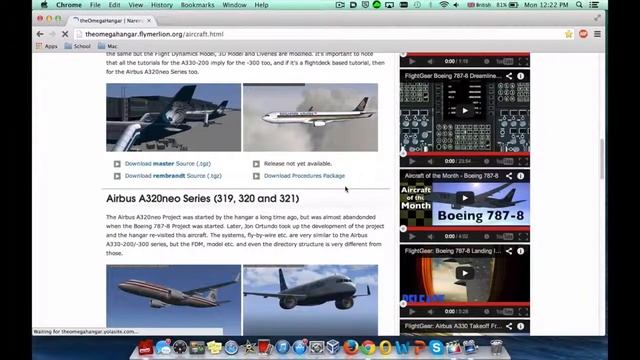Open the File menu
This screenshot has width=640, height=360.
(x=95, y=5)
